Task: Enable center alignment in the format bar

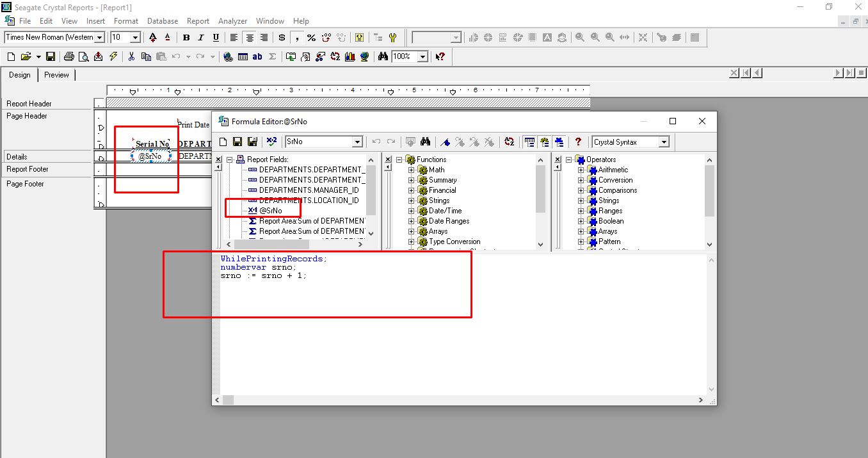Action: [250, 37]
